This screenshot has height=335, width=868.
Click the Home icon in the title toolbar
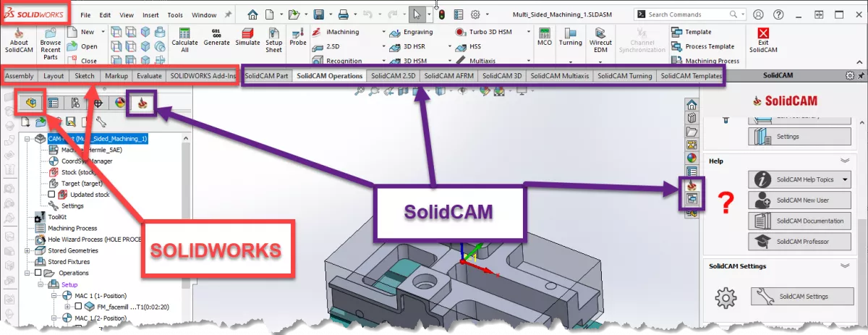[x=252, y=14]
